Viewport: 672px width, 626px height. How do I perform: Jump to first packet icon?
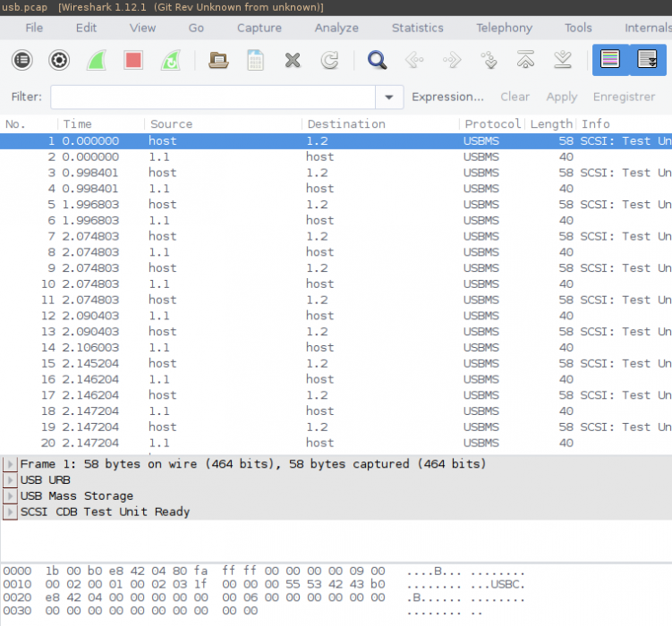tap(525, 60)
